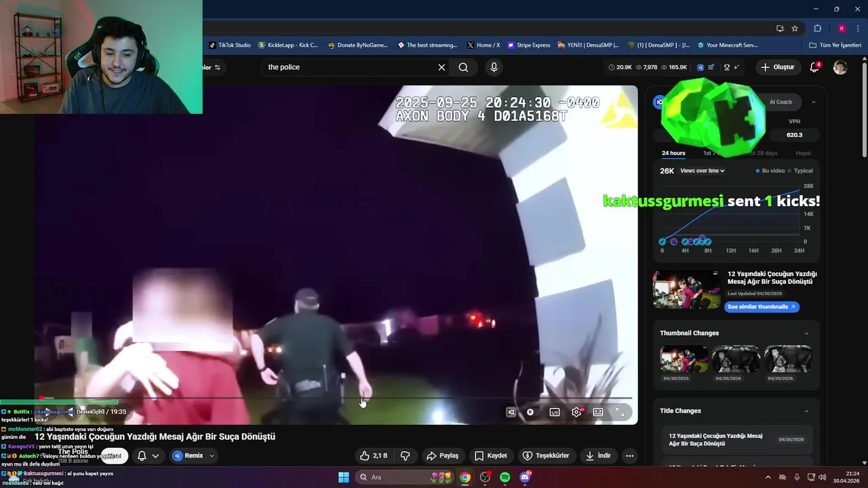
Task: Open the Kicklet.app bookmark
Action: coord(288,45)
